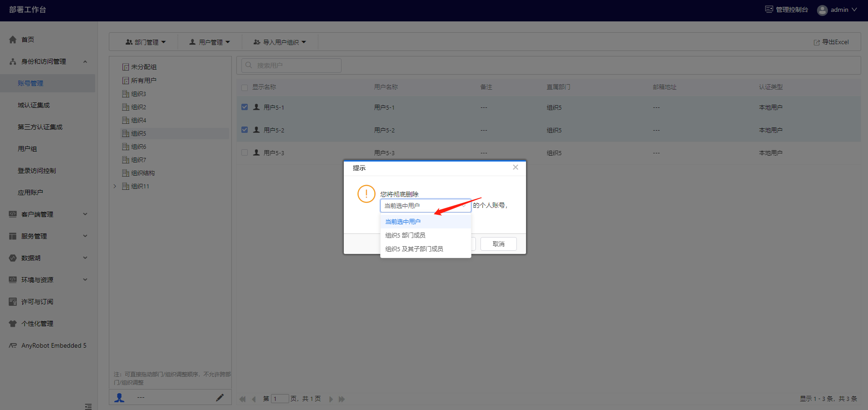Select 组织结构 in organization tree

click(143, 173)
